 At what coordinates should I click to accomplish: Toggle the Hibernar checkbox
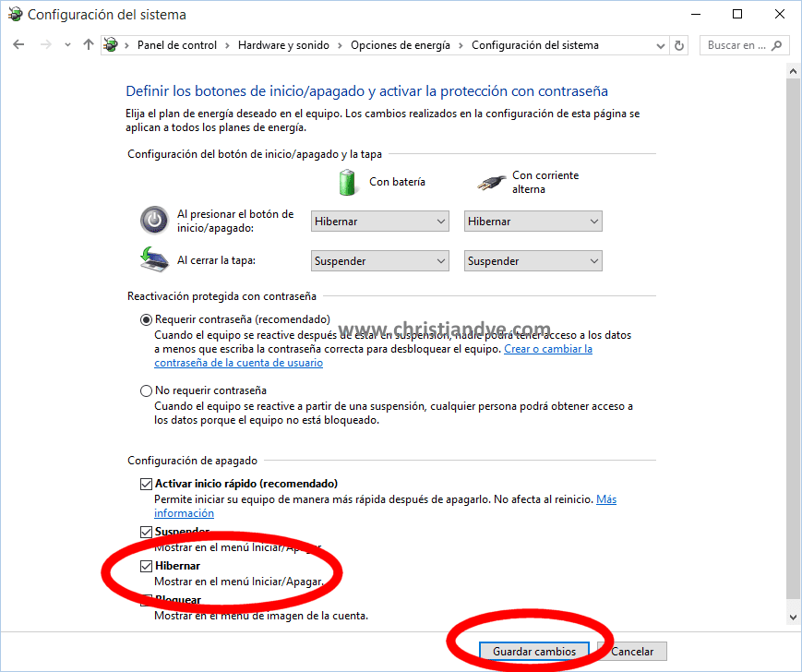(x=147, y=566)
